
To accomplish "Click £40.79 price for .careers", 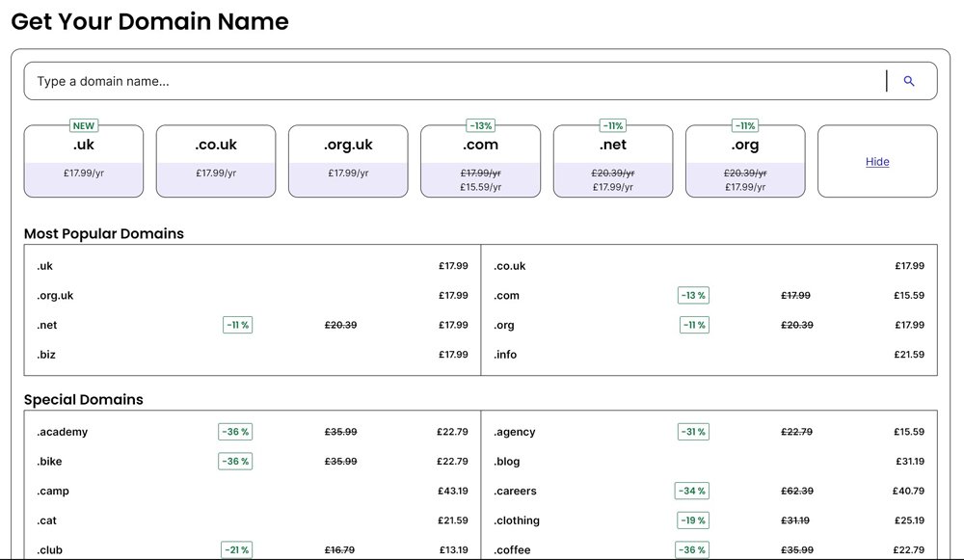I will [x=909, y=491].
